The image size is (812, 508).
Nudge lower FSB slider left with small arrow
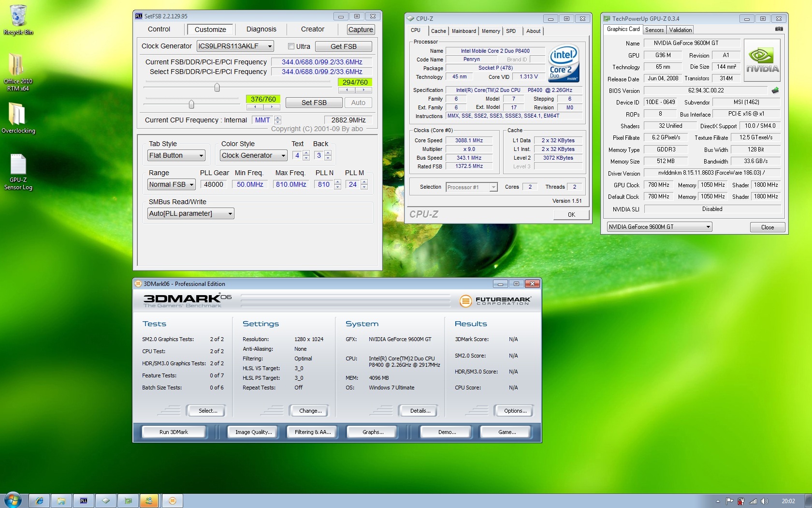coord(255,107)
